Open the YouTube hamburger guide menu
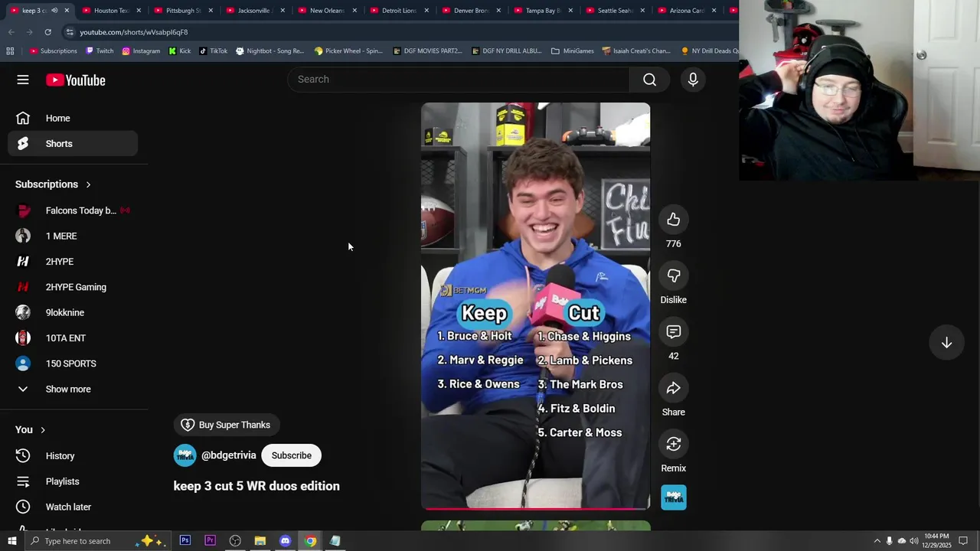980x551 pixels. click(x=23, y=80)
